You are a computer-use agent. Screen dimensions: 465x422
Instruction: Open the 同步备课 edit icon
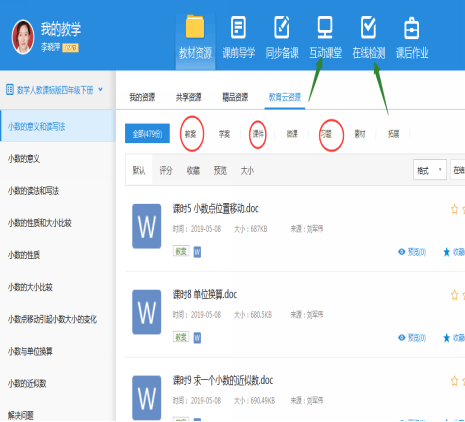[282, 27]
